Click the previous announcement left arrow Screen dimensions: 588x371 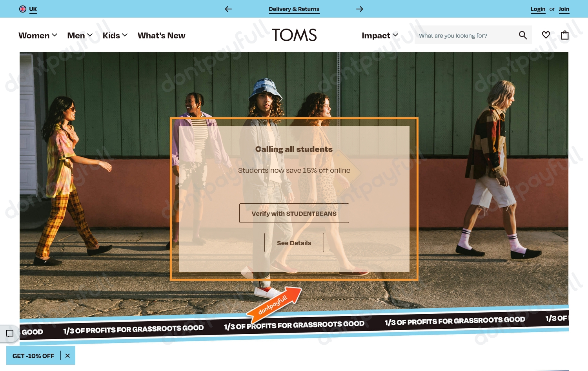228,9
